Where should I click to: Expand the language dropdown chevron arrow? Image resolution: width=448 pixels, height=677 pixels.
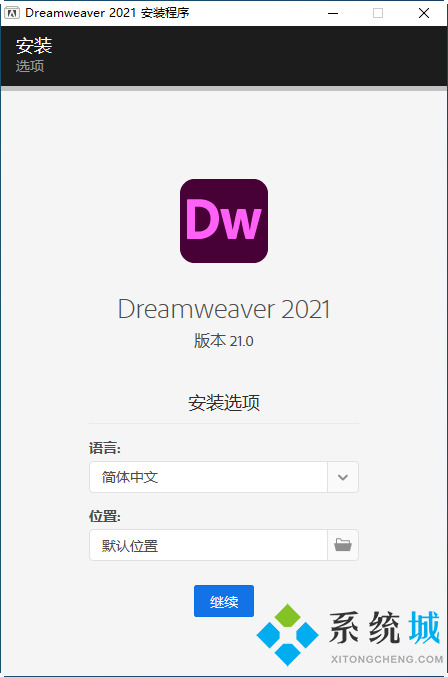pyautogui.click(x=343, y=477)
